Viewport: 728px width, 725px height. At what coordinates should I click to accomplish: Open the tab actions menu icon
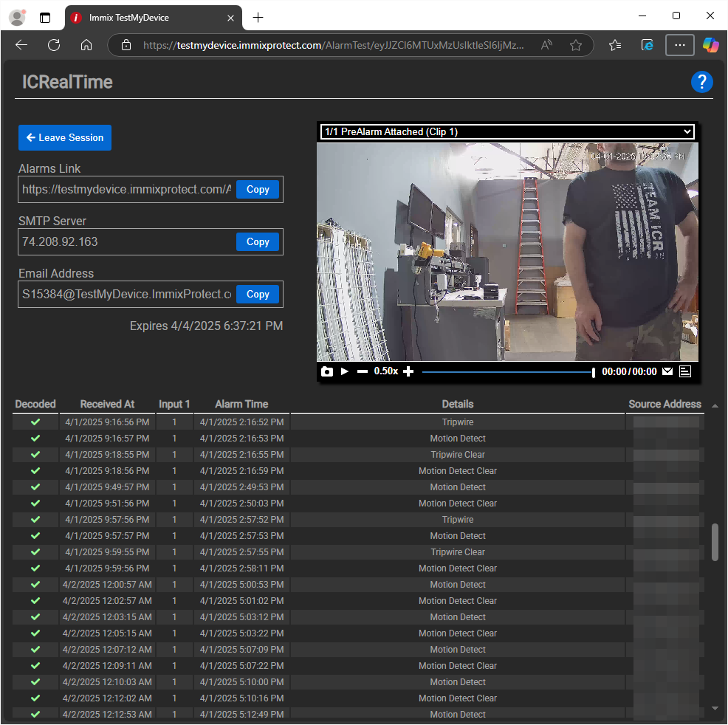tap(45, 18)
